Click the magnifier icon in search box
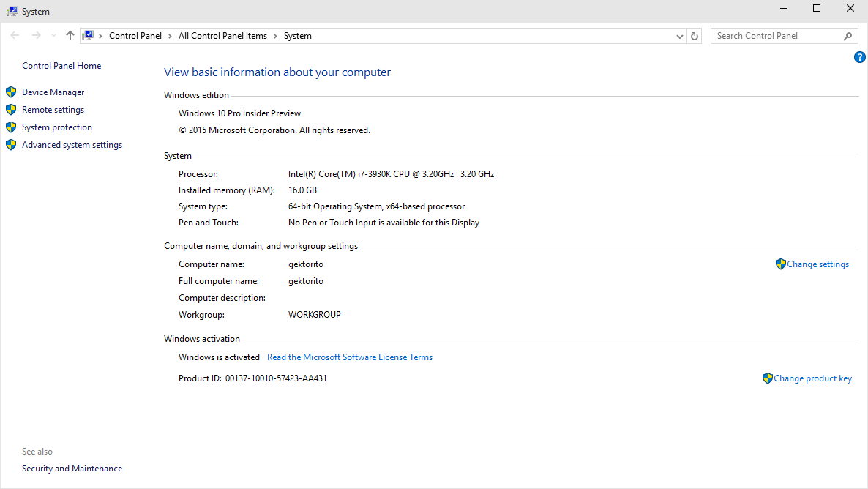The width and height of the screenshot is (868, 489). (x=848, y=36)
